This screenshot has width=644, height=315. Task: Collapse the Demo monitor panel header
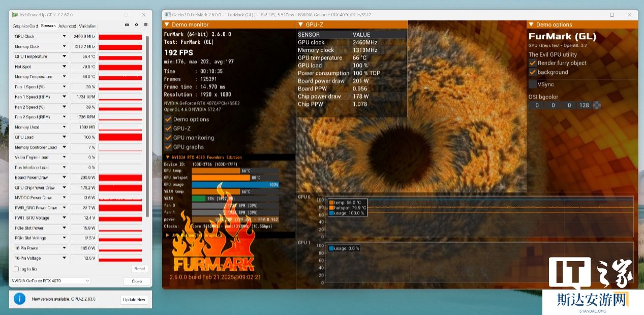point(167,24)
